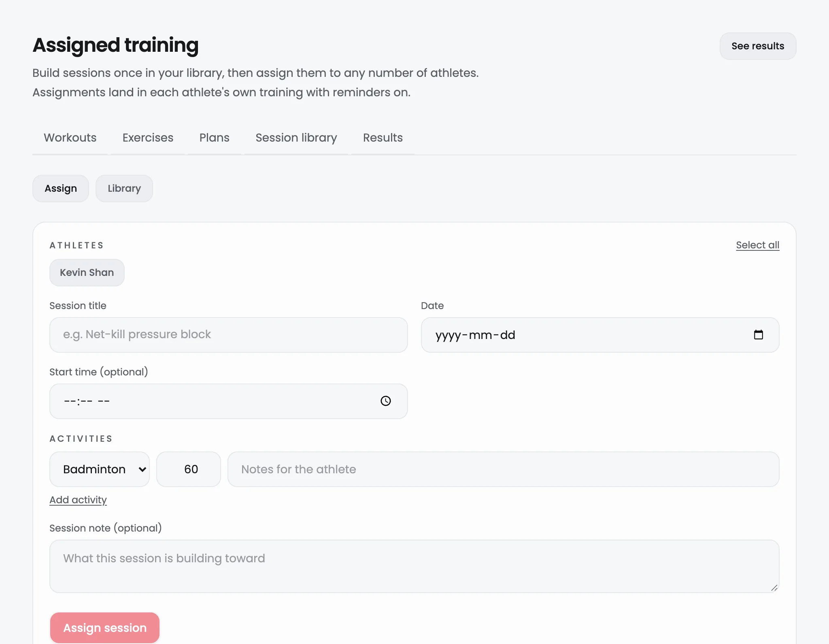Click the ATHLETES section label
This screenshot has width=829, height=644.
(77, 246)
